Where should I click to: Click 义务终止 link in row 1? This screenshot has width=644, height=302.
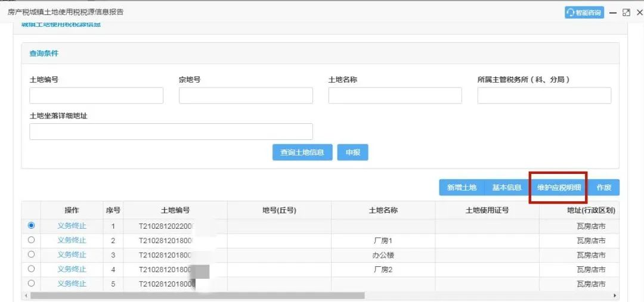(72, 226)
